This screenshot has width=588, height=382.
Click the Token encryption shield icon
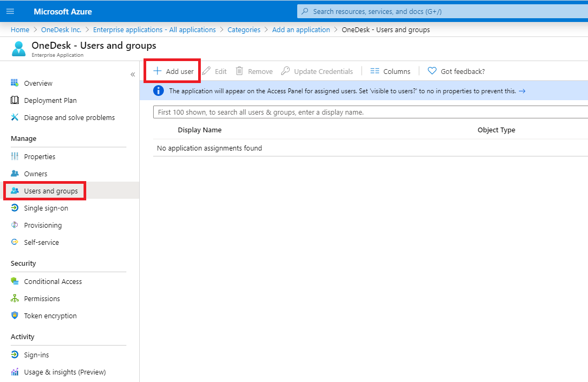14,315
